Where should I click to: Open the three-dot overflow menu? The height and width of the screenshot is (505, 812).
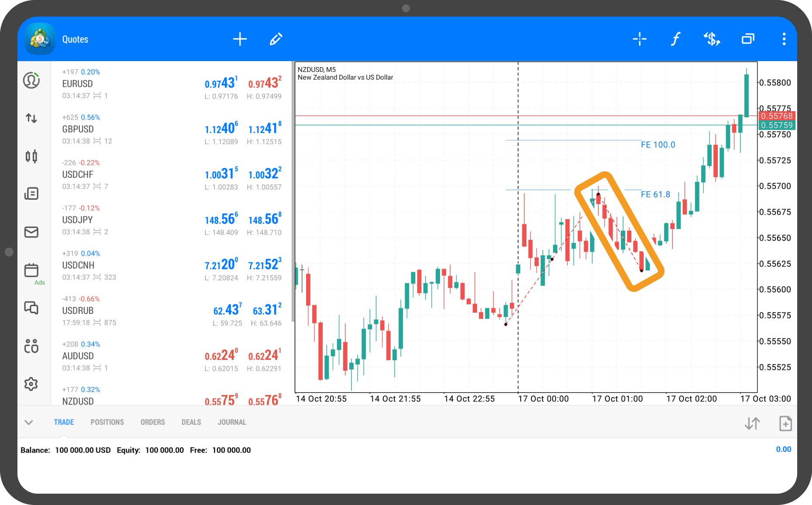(784, 39)
